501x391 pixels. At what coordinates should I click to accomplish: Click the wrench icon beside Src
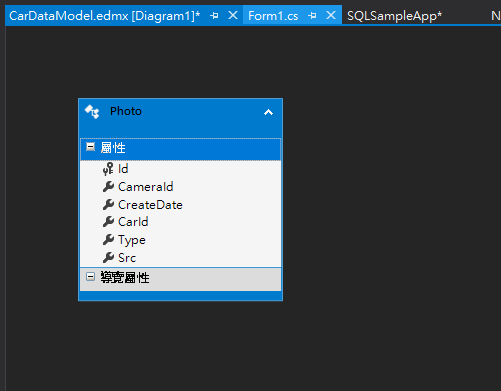(108, 258)
